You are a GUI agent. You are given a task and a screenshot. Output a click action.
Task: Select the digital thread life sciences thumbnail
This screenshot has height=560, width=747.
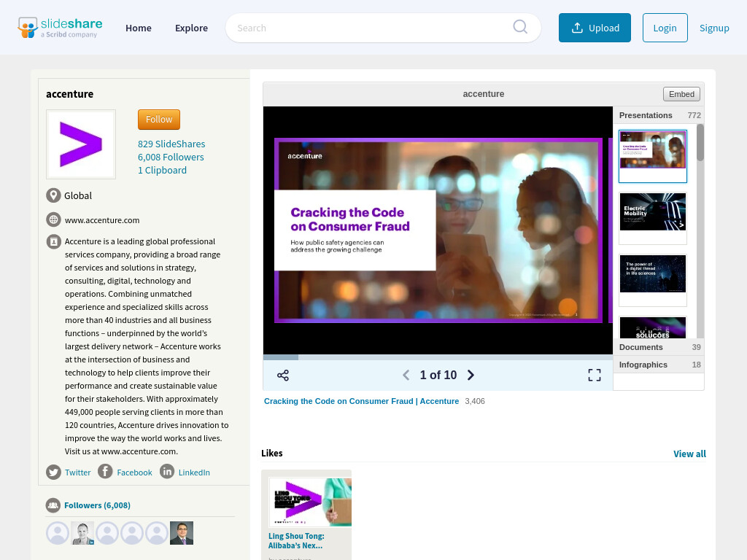[x=653, y=280]
